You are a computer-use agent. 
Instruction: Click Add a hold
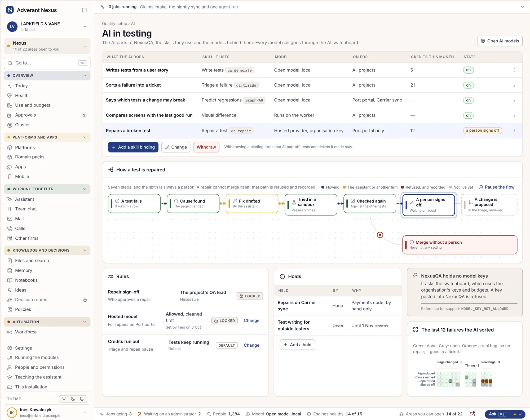(297, 345)
